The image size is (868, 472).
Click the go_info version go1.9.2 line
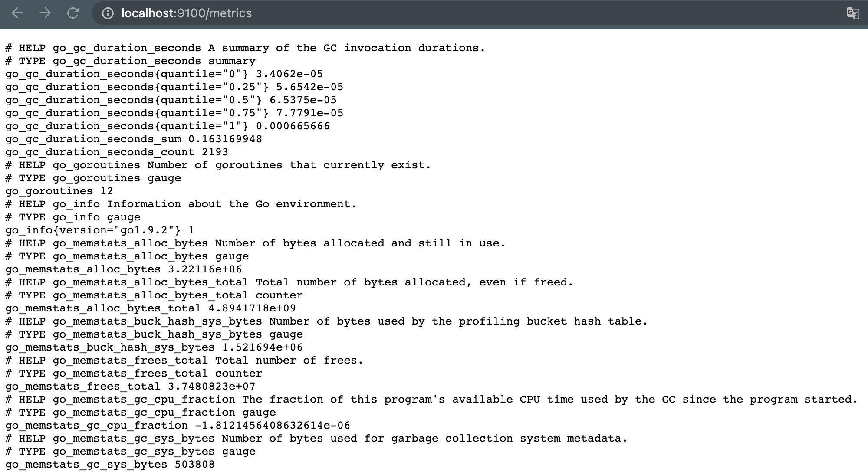click(100, 230)
